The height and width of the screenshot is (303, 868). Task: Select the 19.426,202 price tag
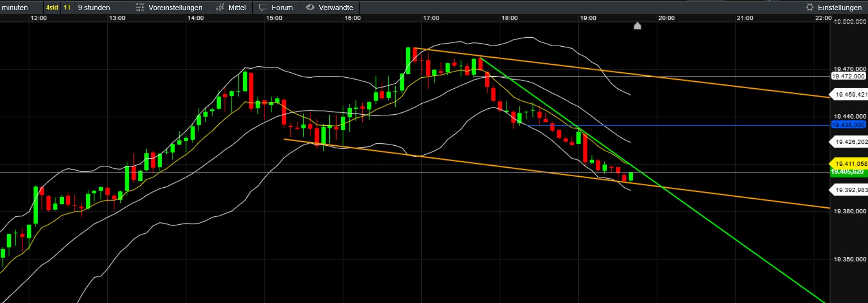pos(849,142)
